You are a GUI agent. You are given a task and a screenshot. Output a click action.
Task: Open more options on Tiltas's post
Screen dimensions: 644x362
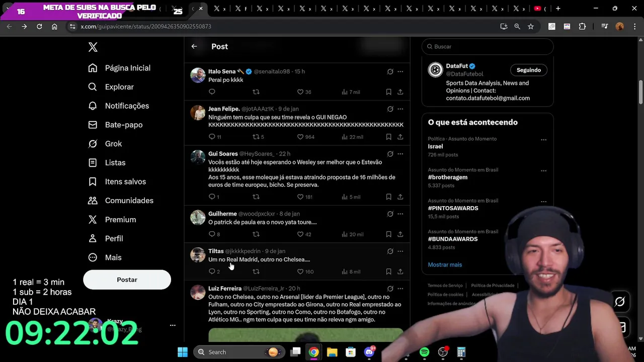pyautogui.click(x=400, y=251)
